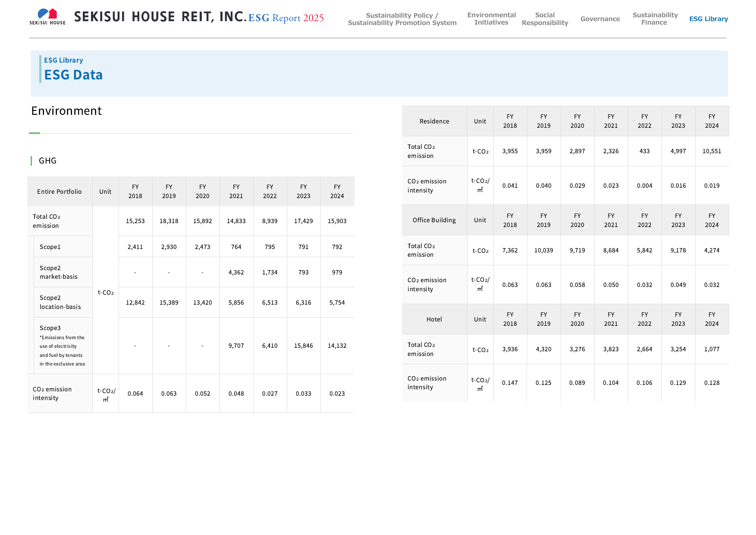This screenshot has height=535, width=756.
Task: Open the Governance section
Action: click(600, 19)
